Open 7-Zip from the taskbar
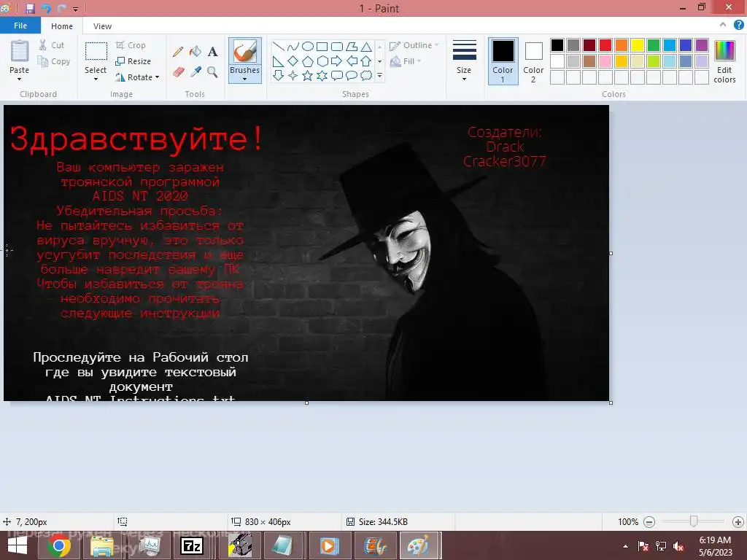Image resolution: width=747 pixels, height=560 pixels. 193,545
